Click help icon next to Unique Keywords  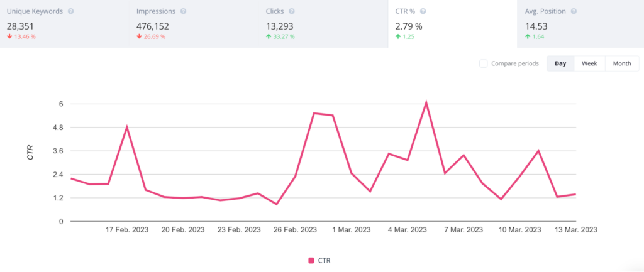(x=71, y=12)
